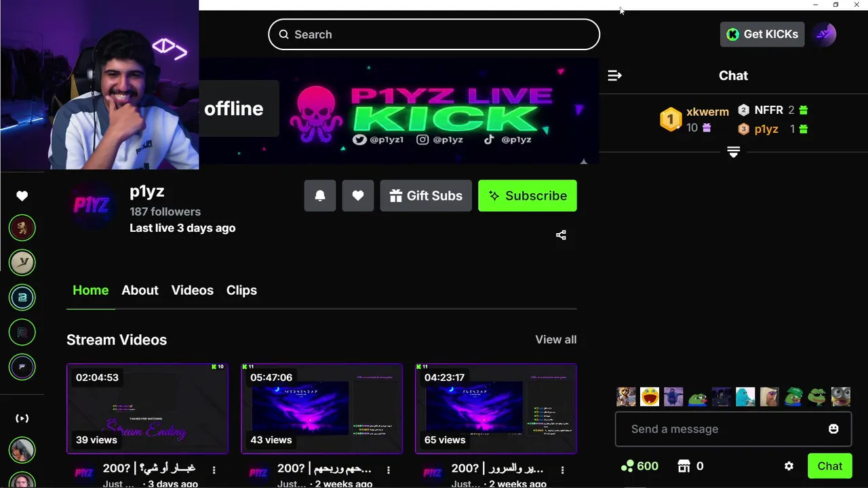Click the Subscribe button
This screenshot has height=488, width=868.
coord(528,196)
